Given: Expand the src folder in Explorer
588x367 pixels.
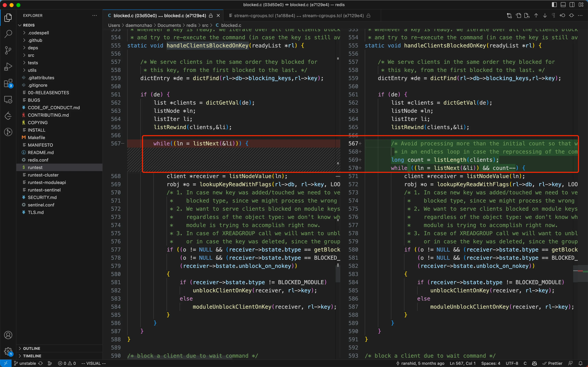Looking at the screenshot, I should 31,55.
